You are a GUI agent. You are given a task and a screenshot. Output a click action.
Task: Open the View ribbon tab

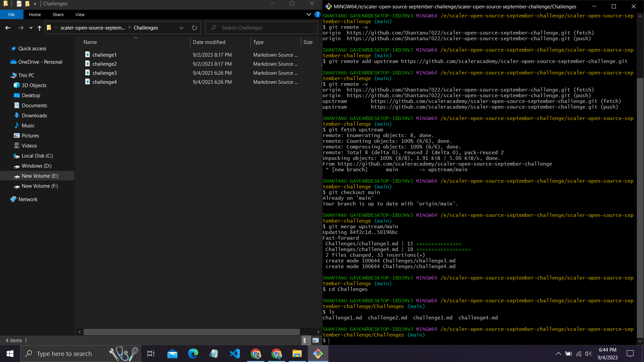pyautogui.click(x=79, y=14)
